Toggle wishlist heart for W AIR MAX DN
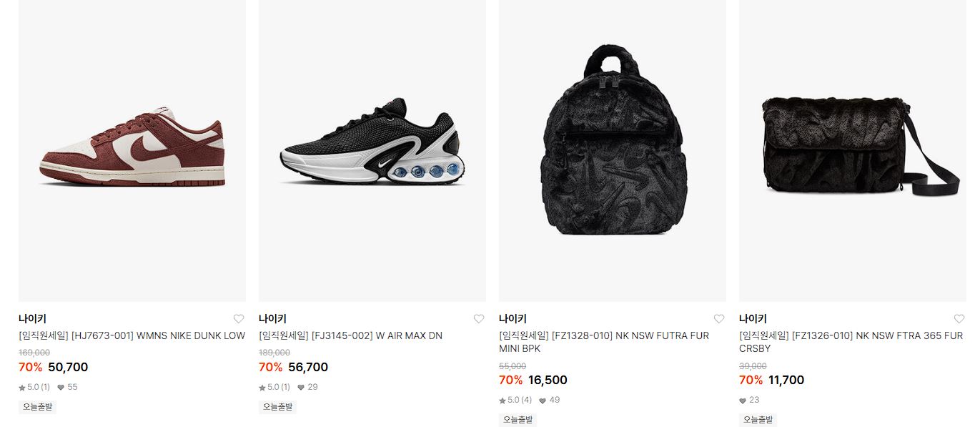 (479, 319)
